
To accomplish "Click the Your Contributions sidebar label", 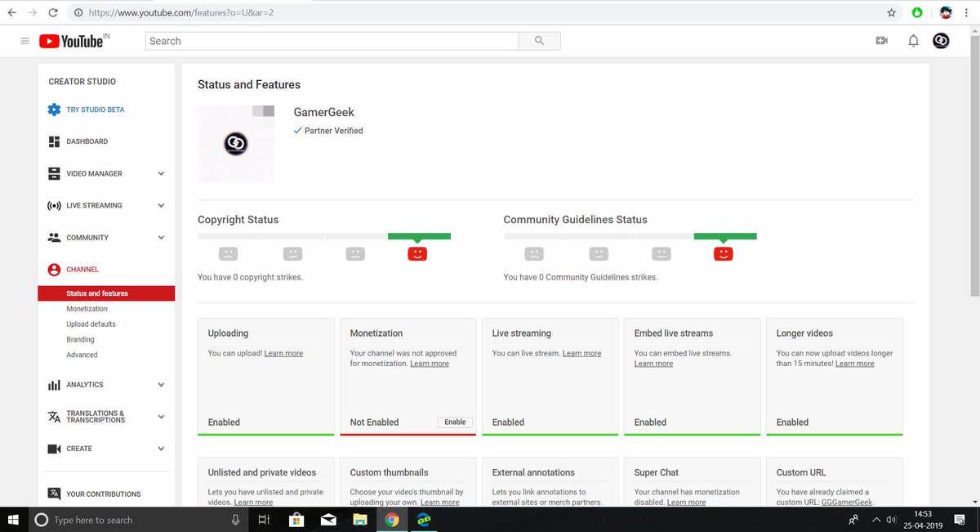I will [104, 494].
